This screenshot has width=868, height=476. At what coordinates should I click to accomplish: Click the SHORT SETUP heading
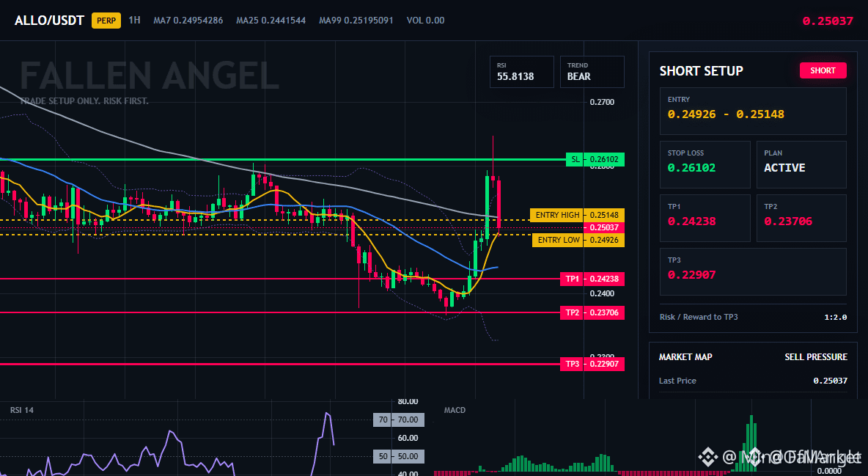click(701, 71)
